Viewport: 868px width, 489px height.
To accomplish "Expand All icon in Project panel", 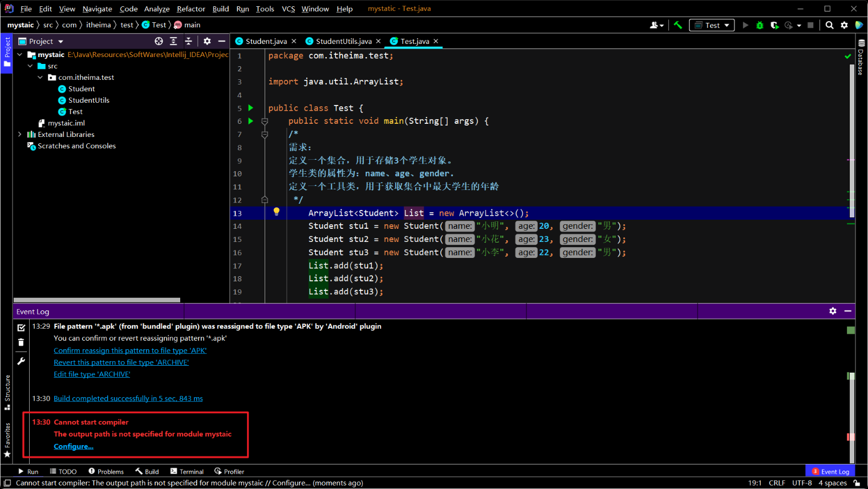I will (x=174, y=41).
